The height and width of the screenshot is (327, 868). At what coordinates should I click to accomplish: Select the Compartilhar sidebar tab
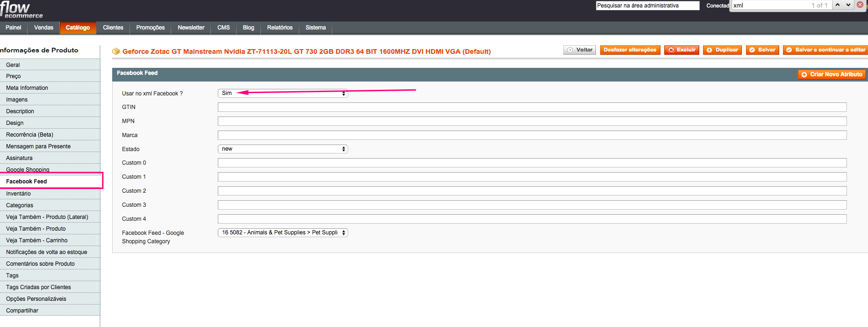[x=50, y=311]
